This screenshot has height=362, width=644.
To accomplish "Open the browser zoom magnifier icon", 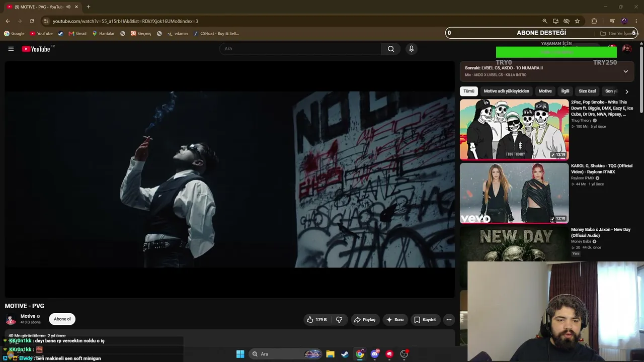I will (x=544, y=21).
